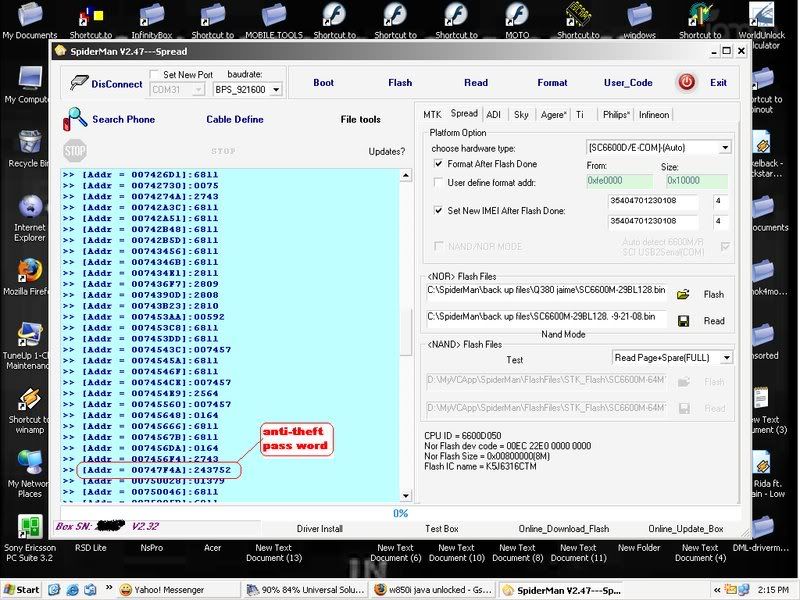
Task: Click the 0% progress bar
Action: 400,513
